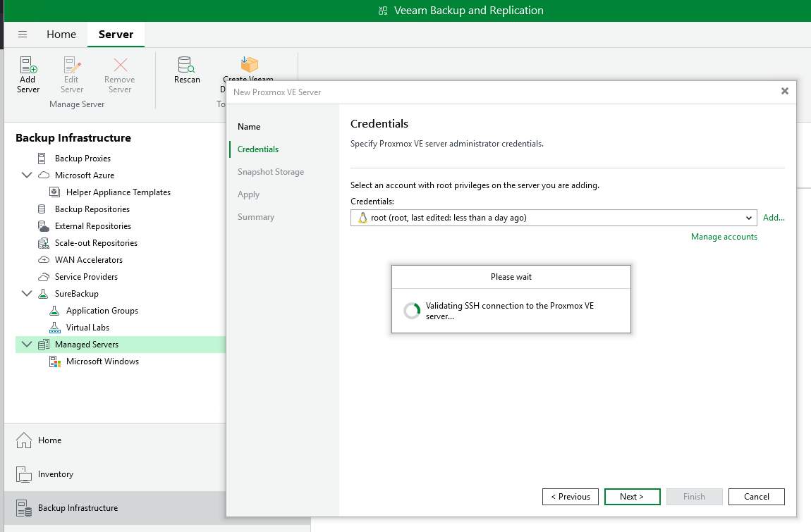Click the Application Groups icon

[54, 311]
